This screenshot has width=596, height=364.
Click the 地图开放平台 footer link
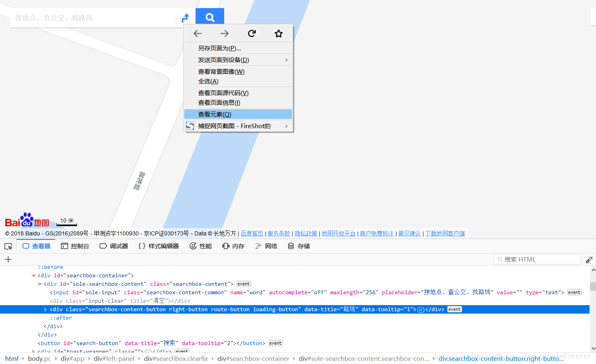coord(339,233)
